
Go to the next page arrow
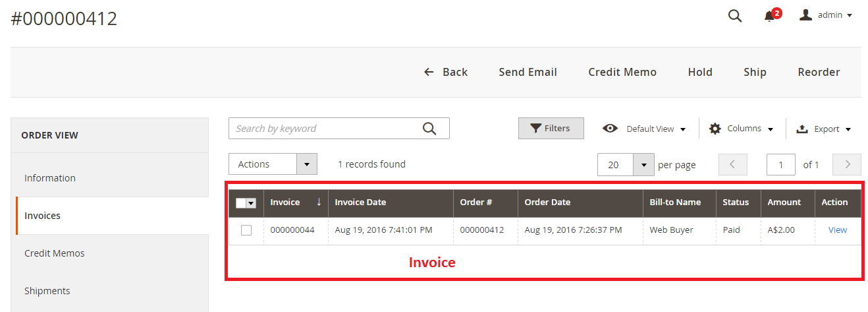[x=847, y=165]
